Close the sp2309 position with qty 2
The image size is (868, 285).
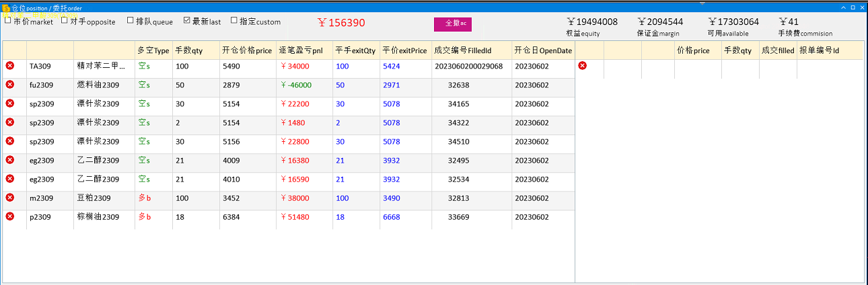point(10,122)
